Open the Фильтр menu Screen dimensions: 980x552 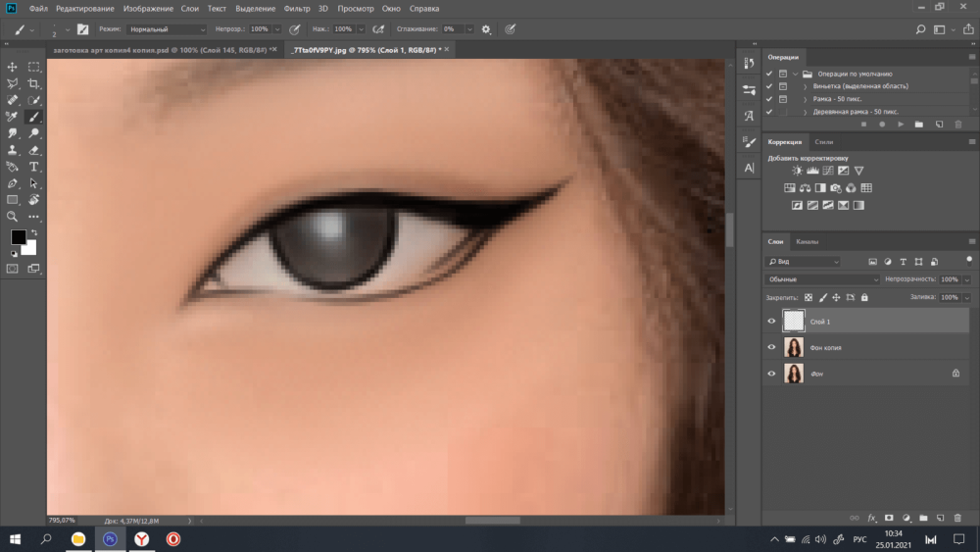(x=296, y=9)
